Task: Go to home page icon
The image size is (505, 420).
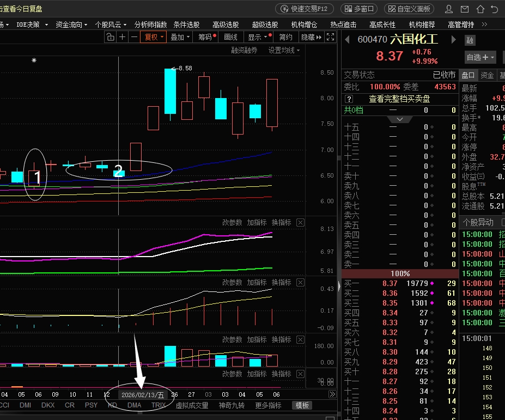Action: tap(480, 9)
